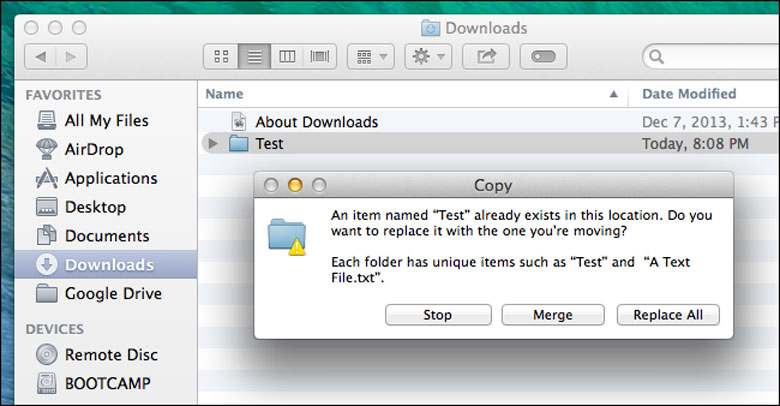
Task: Switch to icon view in toolbar
Action: tap(220, 56)
